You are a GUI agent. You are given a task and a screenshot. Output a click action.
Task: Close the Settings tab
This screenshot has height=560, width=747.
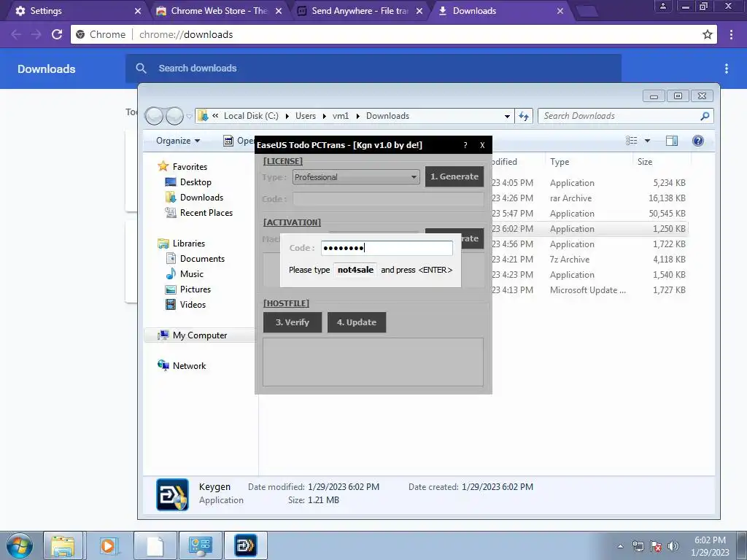coord(138,10)
